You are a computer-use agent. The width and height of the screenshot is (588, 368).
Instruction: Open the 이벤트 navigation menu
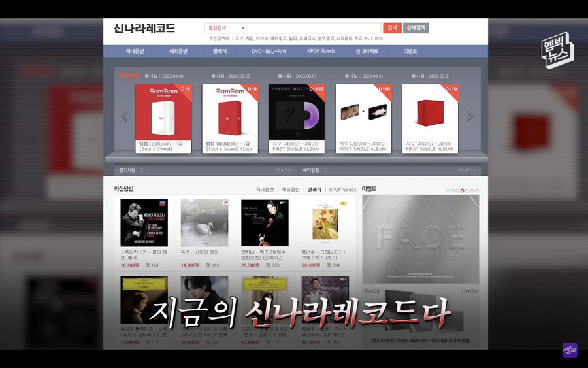tap(410, 51)
